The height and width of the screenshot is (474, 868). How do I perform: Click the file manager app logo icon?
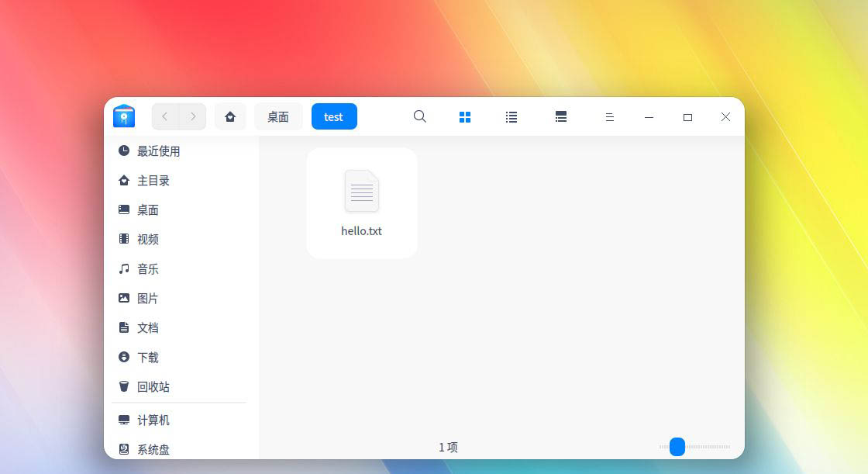[x=124, y=116]
